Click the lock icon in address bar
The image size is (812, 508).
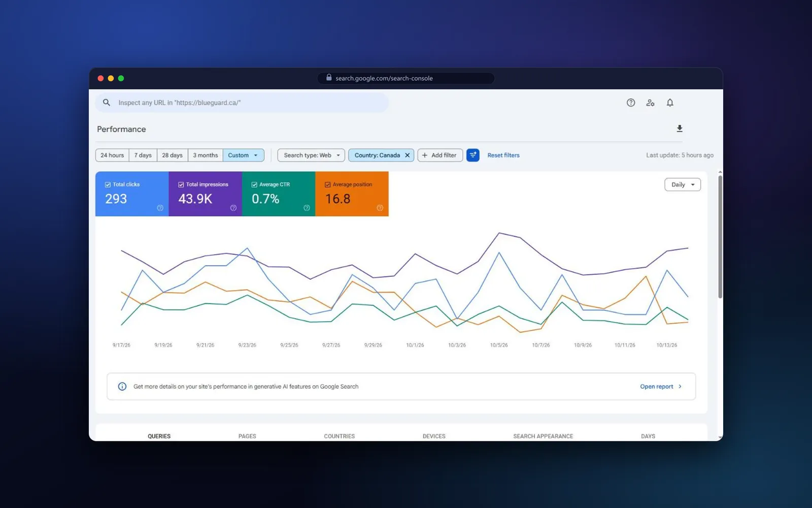(329, 78)
